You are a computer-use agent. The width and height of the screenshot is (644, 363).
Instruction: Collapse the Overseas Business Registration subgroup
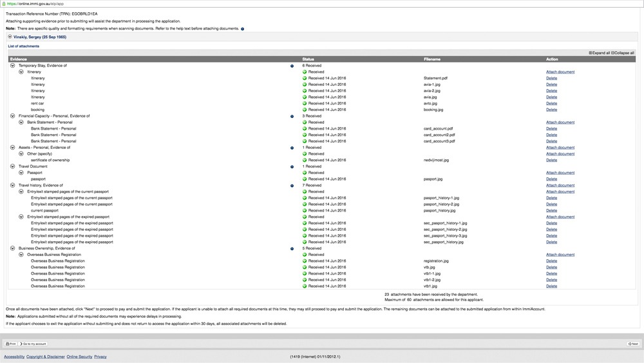click(21, 255)
